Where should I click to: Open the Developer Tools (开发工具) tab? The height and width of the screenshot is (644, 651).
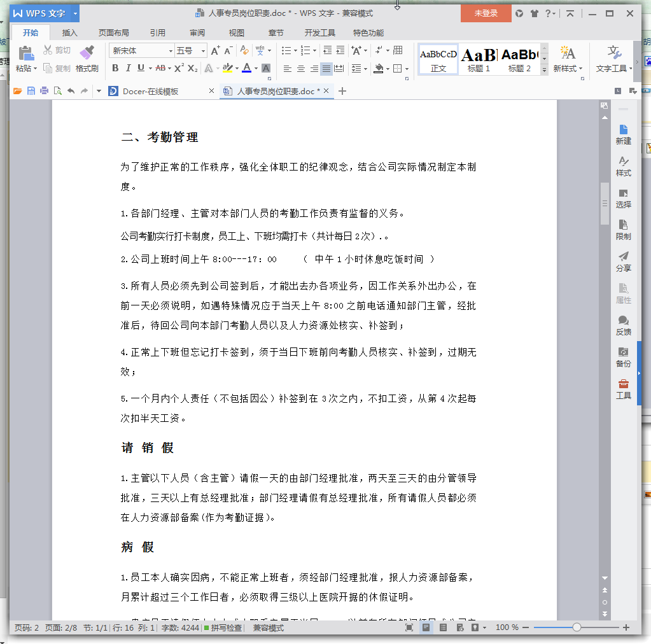tap(319, 33)
